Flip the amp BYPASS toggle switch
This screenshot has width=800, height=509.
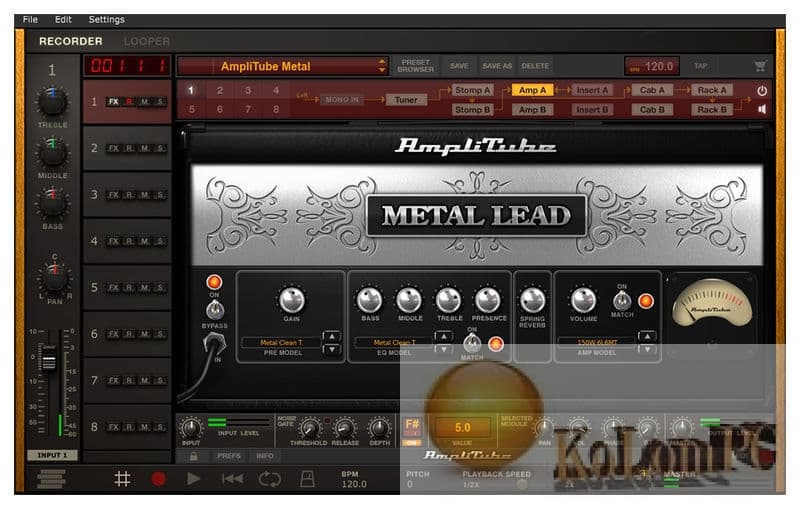214,309
